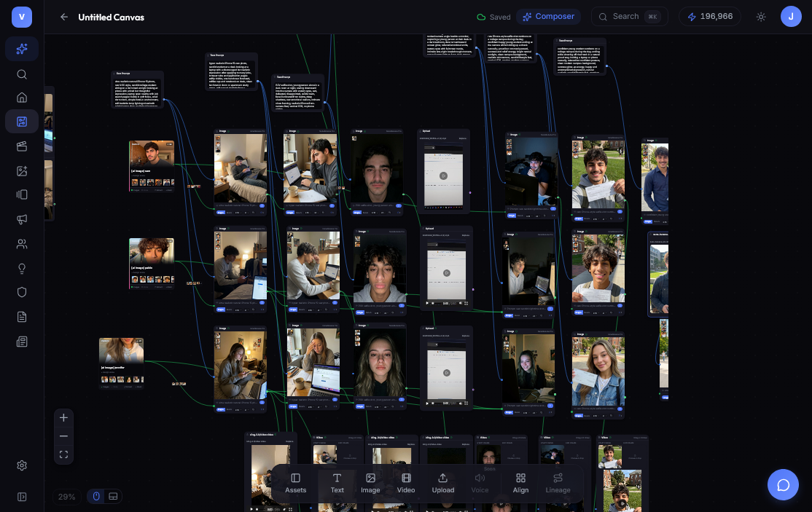The image size is (812, 512).
Task: Play video in the middle Upload node
Action: pos(446,273)
